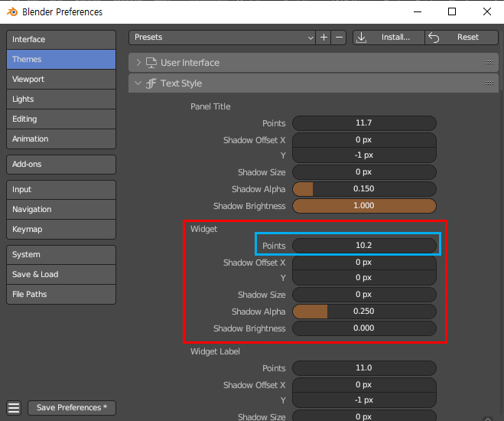Go to the Keymap tab
Screen dimensions: 504x421
[61, 230]
